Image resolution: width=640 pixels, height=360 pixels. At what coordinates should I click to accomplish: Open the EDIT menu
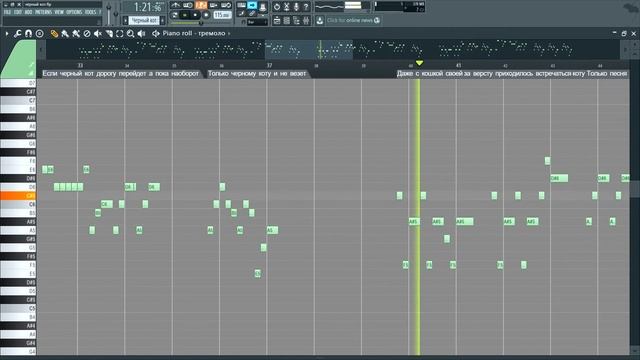point(18,12)
